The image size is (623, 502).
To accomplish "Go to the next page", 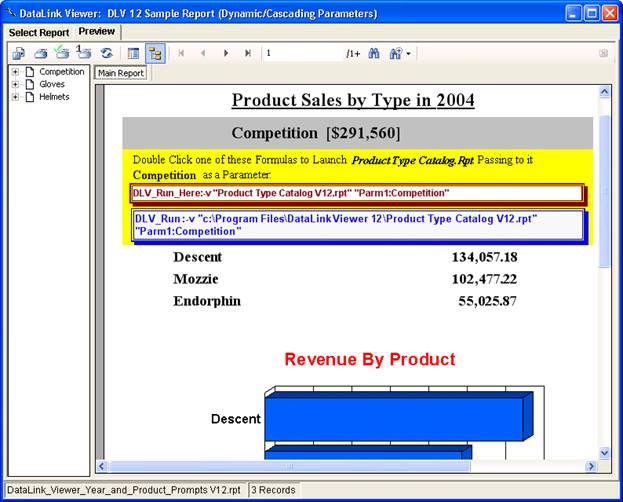I will click(226, 53).
